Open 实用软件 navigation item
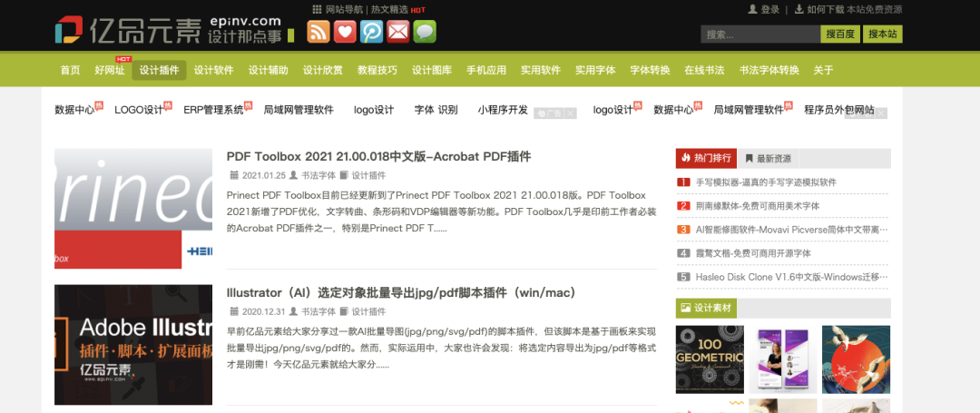 [x=541, y=70]
